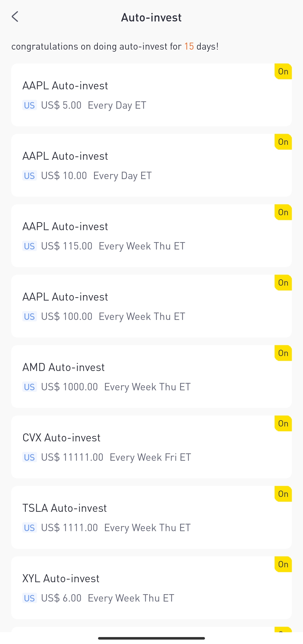
Task: Tap US market badge on TSLA plan
Action: pos(29,528)
